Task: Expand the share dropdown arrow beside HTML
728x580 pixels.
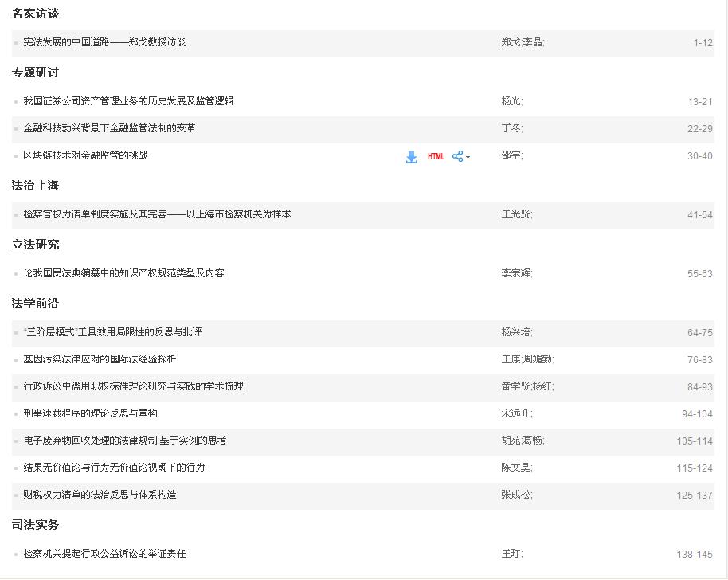Action: (468, 158)
